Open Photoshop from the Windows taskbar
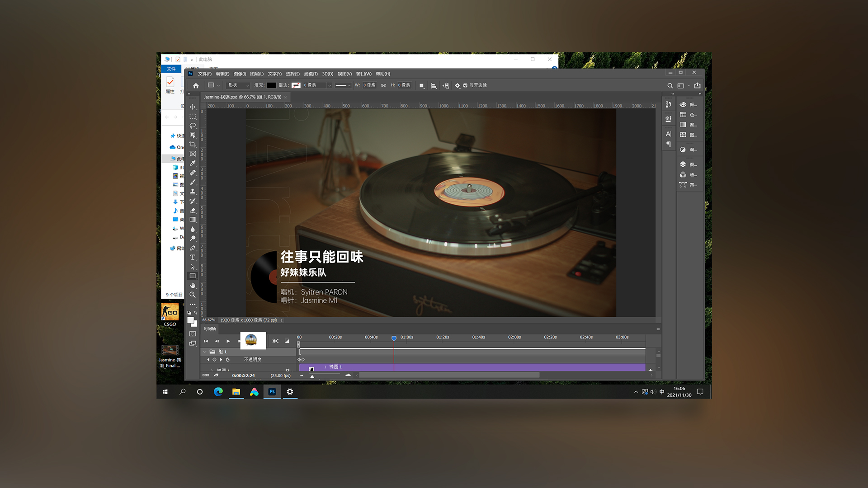Screen dimensions: 868x488 272,392
